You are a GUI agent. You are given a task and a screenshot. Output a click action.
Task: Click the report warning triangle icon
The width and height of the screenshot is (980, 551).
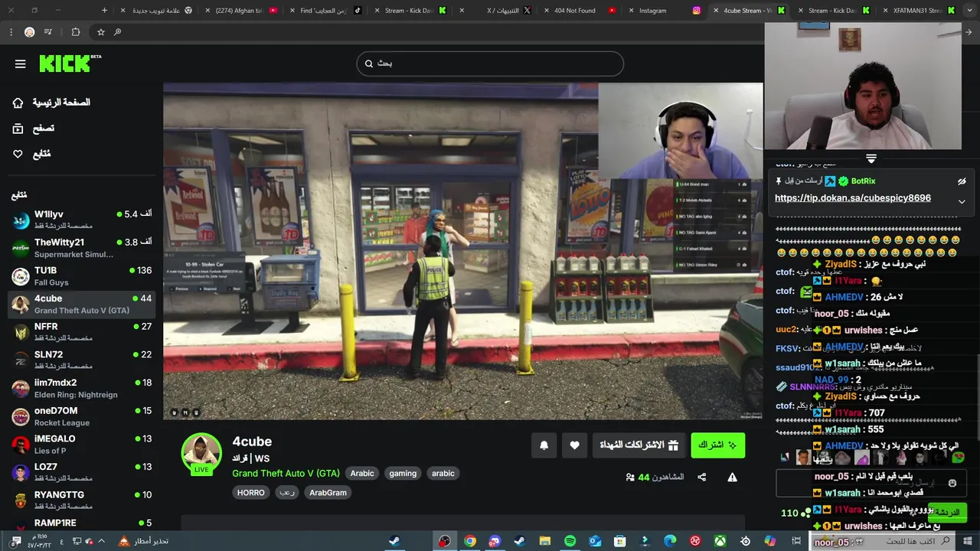click(732, 477)
